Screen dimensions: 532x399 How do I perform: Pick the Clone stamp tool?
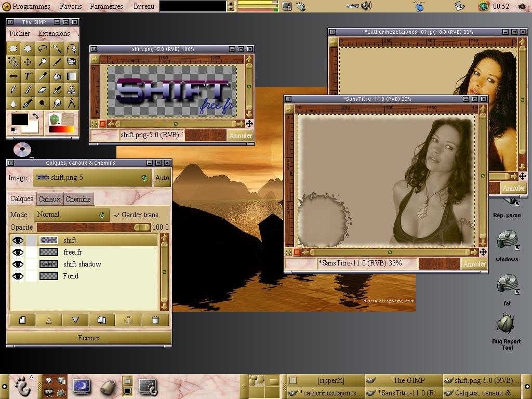pyautogui.click(x=72, y=90)
